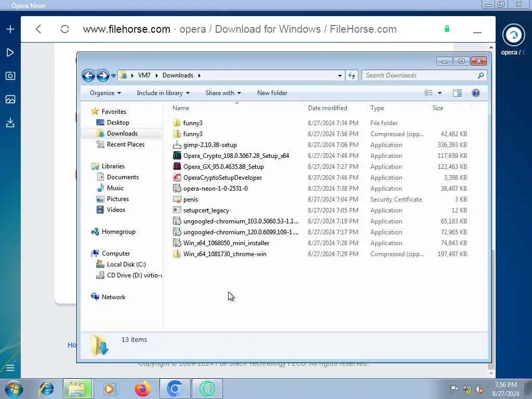The height and width of the screenshot is (399, 532).
Task: Select Local Disk (C:)
Action: coord(126,264)
